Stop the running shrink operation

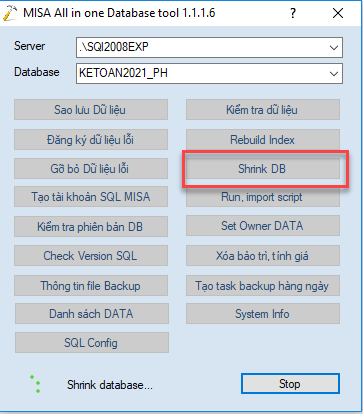(290, 384)
